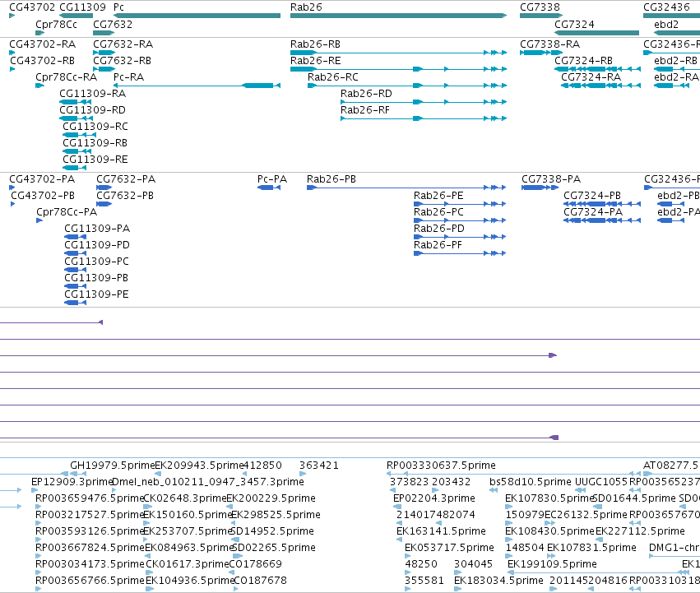
Task: Click the CO187678 feature
Action: (260, 581)
